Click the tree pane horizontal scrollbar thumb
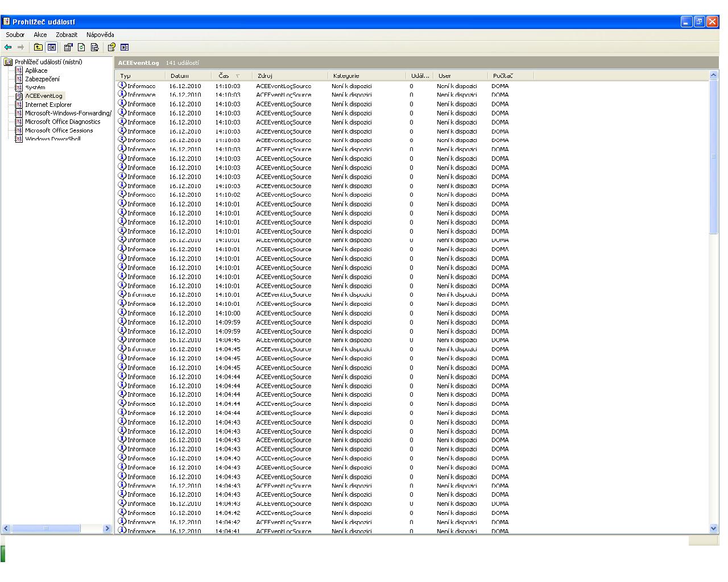The image size is (728, 582). [46, 529]
